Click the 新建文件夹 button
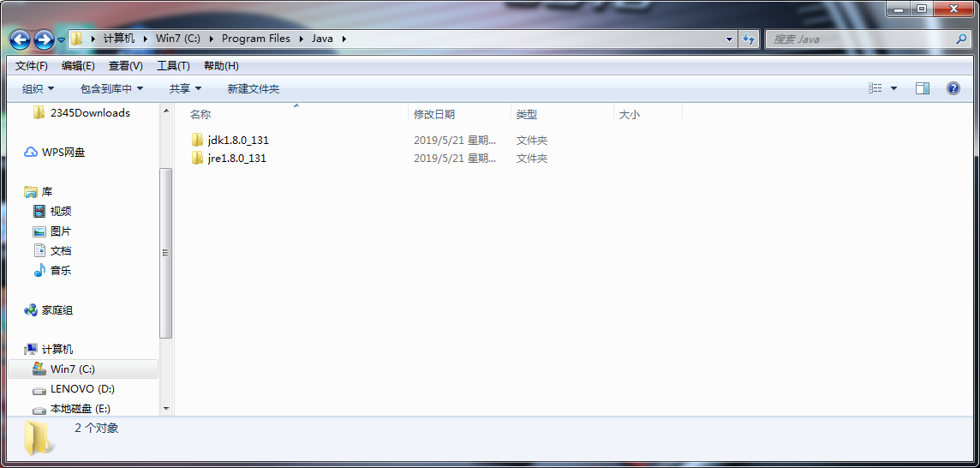Image resolution: width=980 pixels, height=468 pixels. pyautogui.click(x=253, y=89)
